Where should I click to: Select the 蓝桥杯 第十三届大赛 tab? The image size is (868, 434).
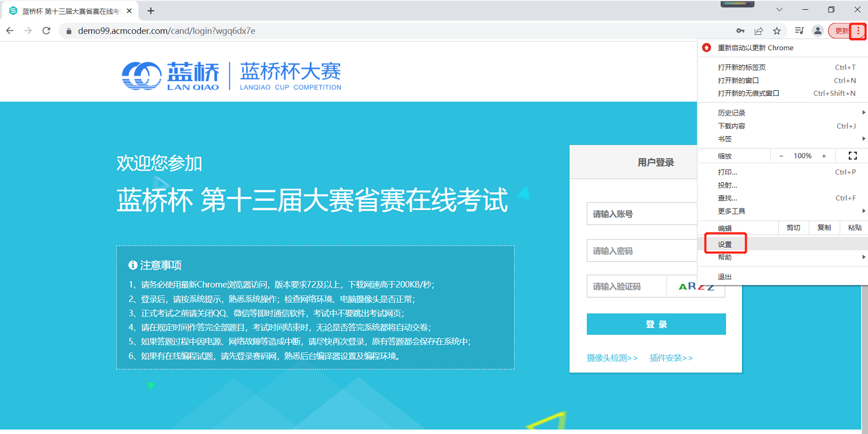(69, 11)
